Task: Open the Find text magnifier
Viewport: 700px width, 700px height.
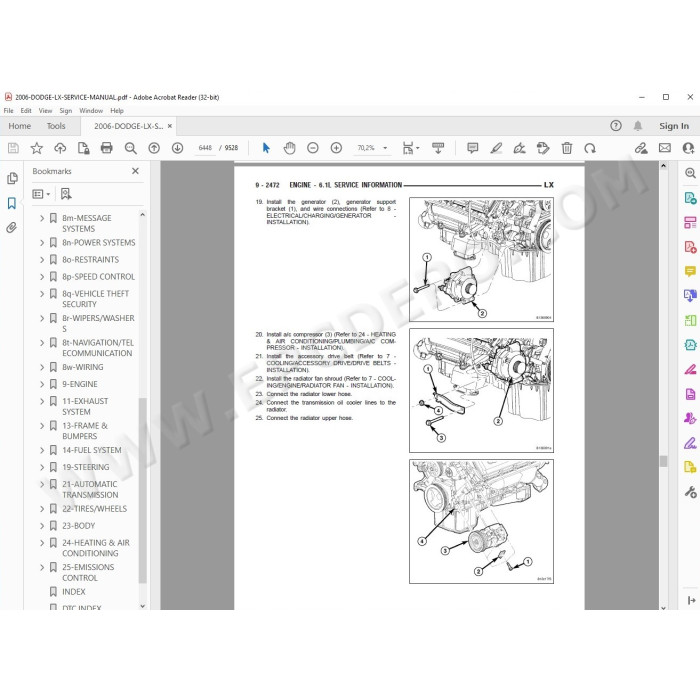Action: pyautogui.click(x=130, y=148)
